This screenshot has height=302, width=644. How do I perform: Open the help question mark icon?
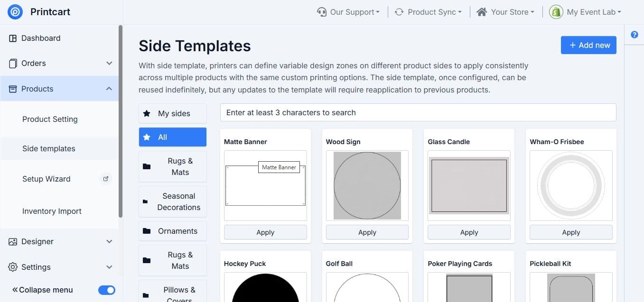(x=635, y=35)
